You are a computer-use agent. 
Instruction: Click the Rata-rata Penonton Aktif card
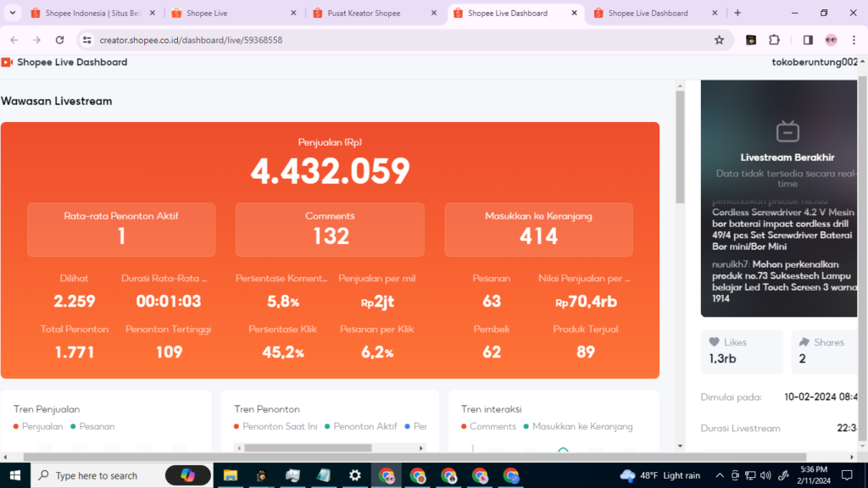pos(121,229)
